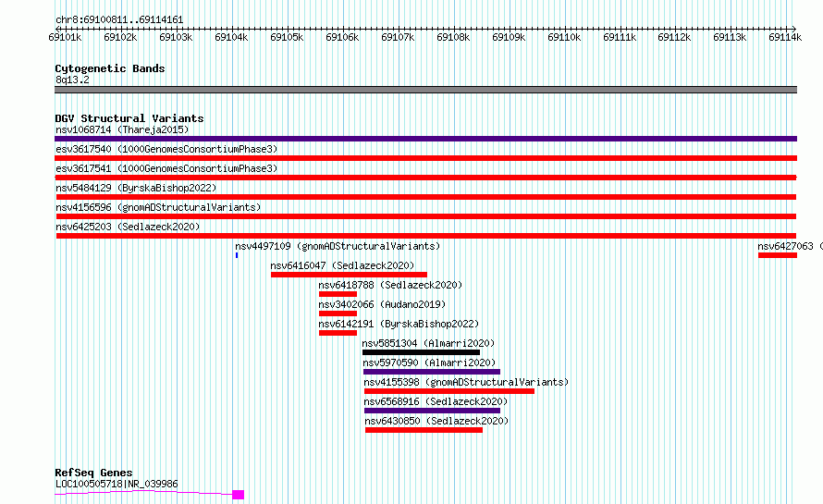Click the purple nsv5970590 variant bar

(x=432, y=372)
